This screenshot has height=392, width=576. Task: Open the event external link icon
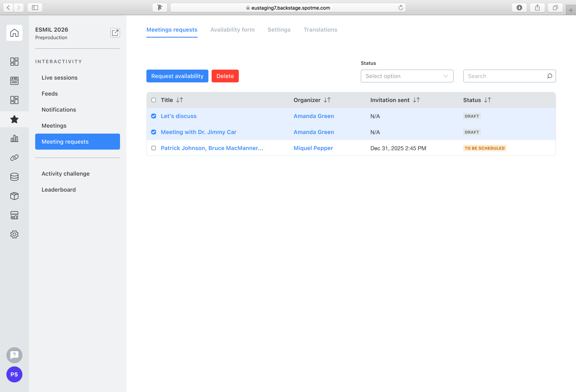point(115,33)
